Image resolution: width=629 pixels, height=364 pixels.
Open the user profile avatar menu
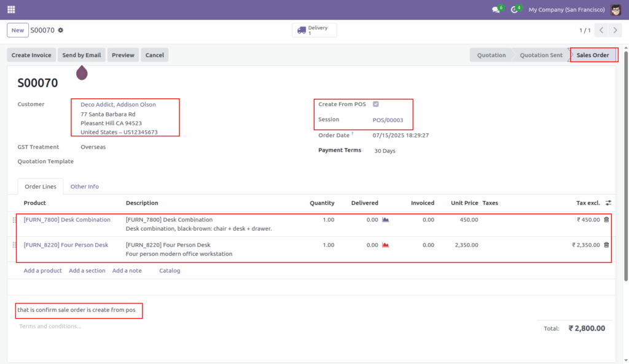(x=614, y=9)
